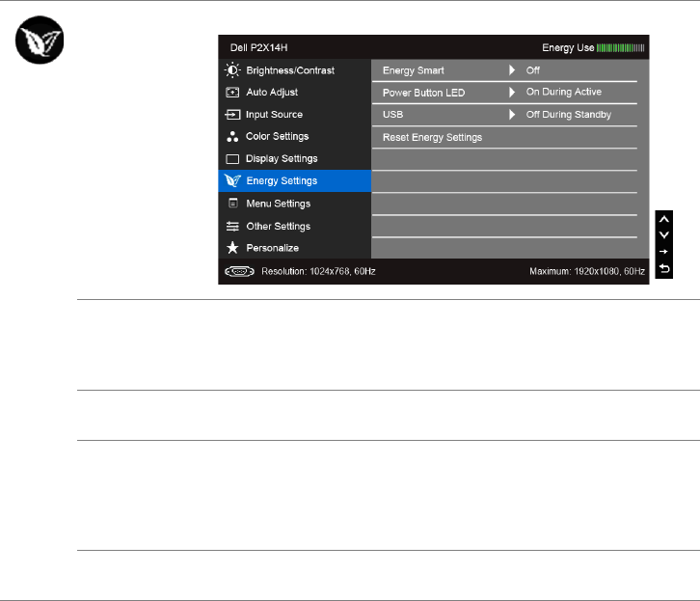The height and width of the screenshot is (601, 700).
Task: Click the Input Source arrow icon
Action: pyautogui.click(x=232, y=115)
